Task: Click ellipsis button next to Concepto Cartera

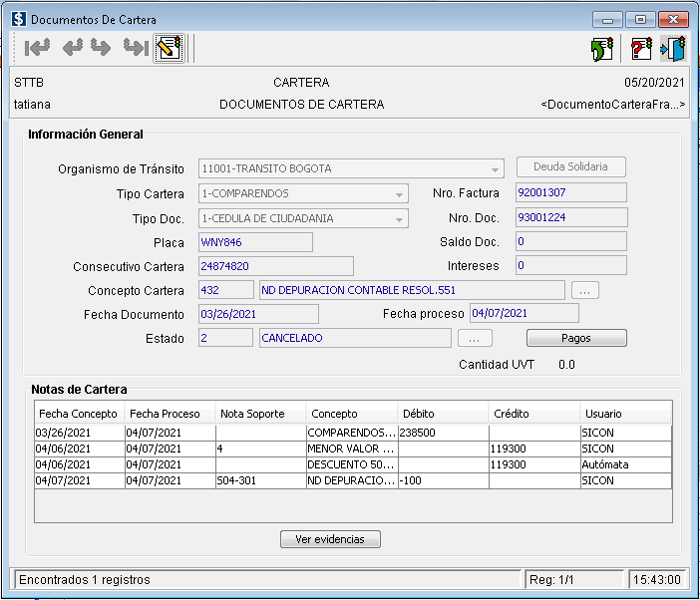Action: coord(585,290)
